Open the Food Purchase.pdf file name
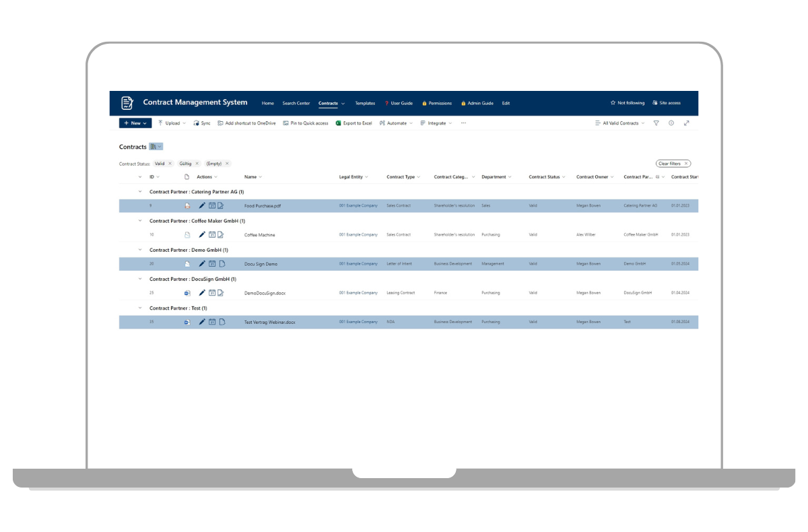 coord(263,206)
